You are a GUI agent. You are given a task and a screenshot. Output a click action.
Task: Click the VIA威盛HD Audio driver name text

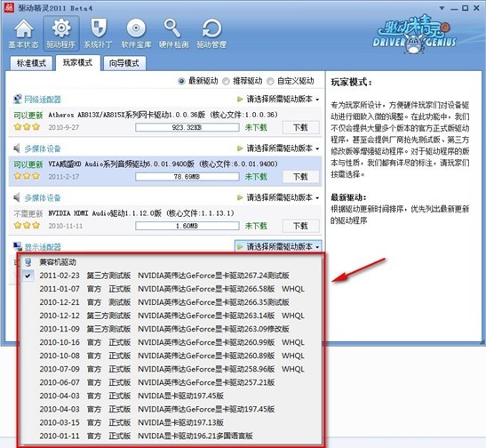click(x=163, y=164)
